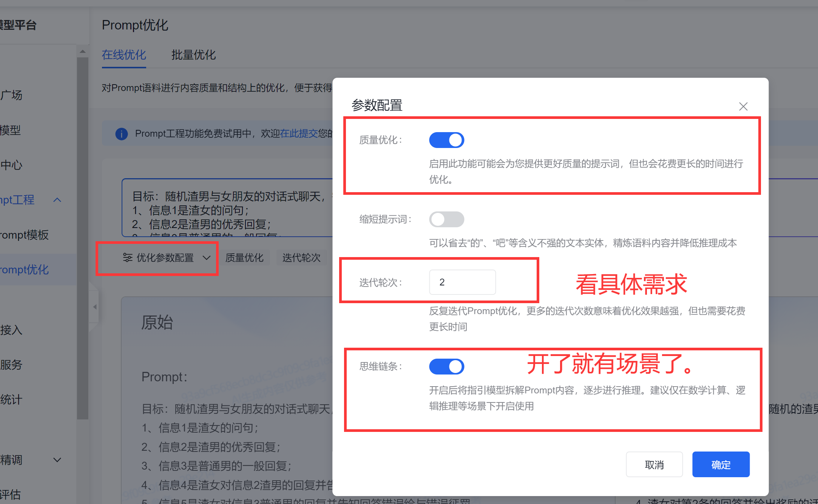The height and width of the screenshot is (504, 818).
Task: Click the sidebar collapse arrow handle
Action: 94,307
